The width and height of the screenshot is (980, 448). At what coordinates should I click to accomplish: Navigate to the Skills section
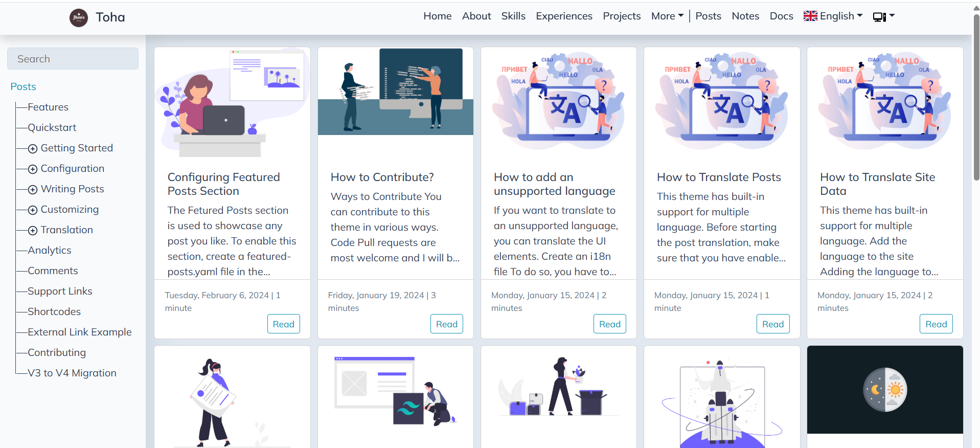point(513,16)
